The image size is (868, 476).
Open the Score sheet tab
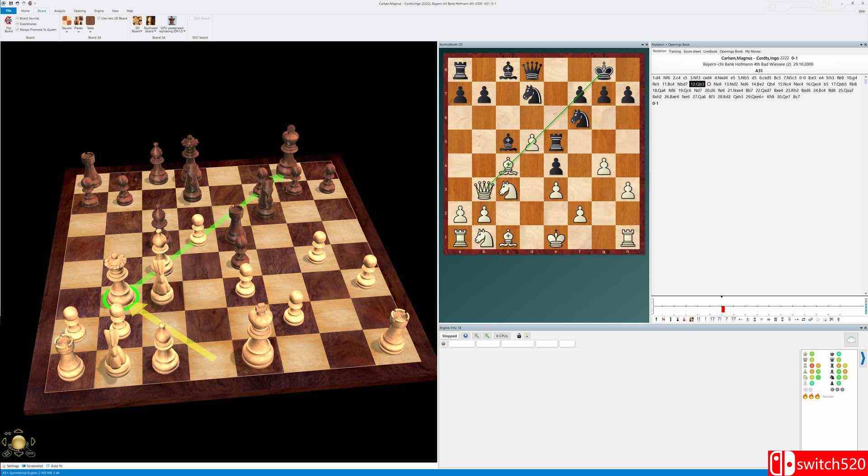pos(692,52)
